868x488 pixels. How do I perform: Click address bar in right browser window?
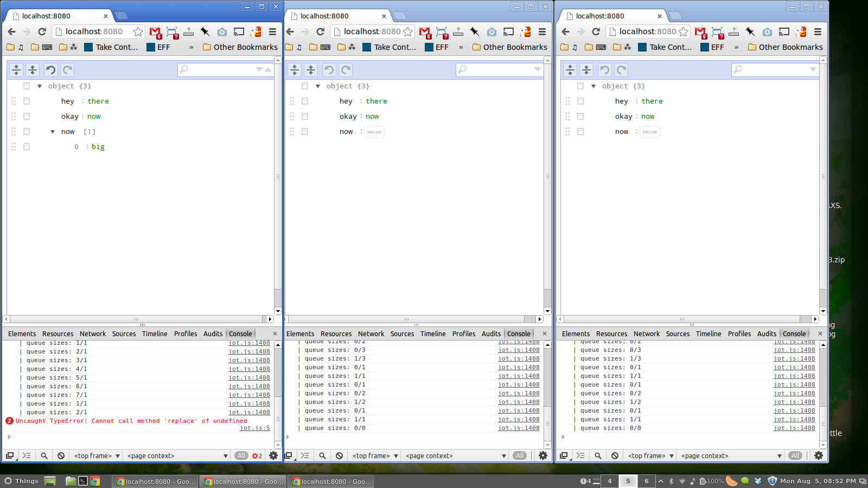tap(648, 31)
